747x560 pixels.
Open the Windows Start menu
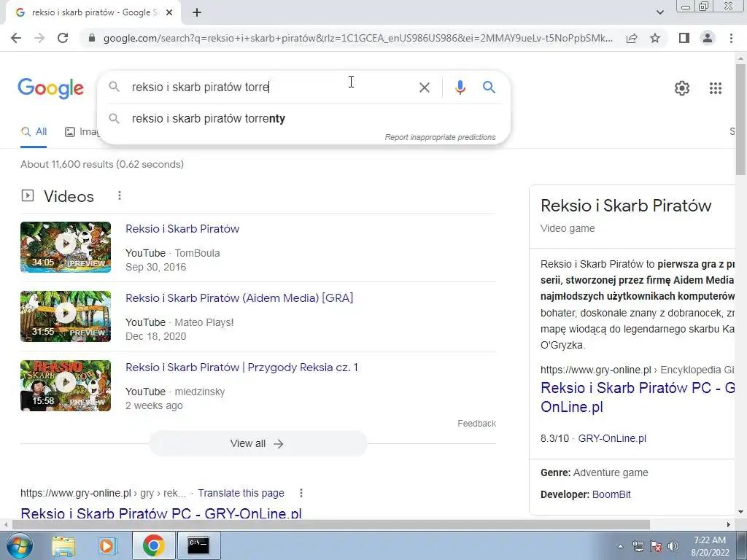pos(18,545)
